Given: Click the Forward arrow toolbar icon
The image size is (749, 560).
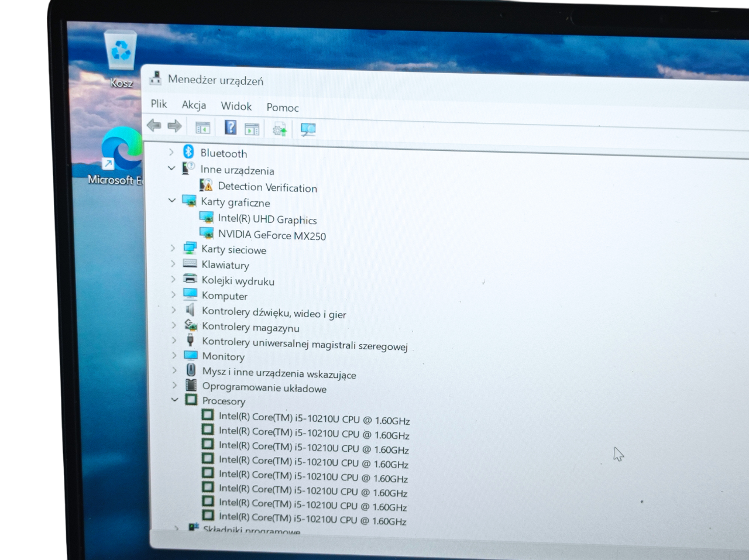Looking at the screenshot, I should pos(174,126).
